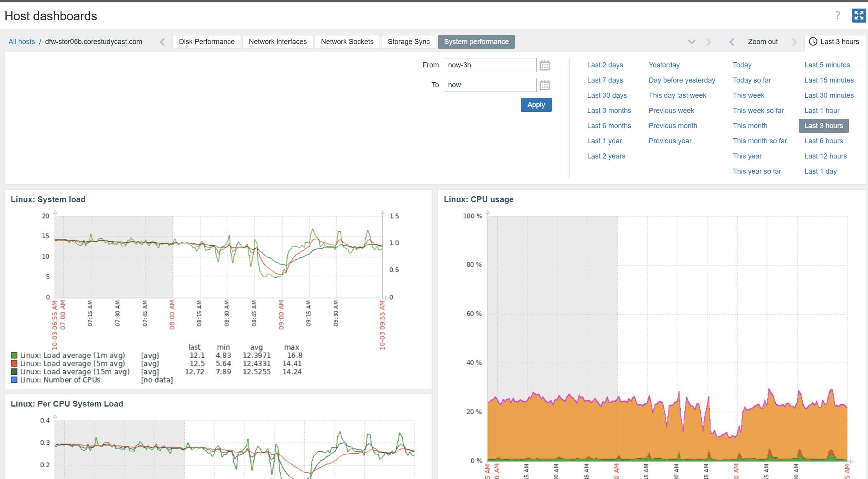
Task: Select Yesterday time preset
Action: [664, 65]
